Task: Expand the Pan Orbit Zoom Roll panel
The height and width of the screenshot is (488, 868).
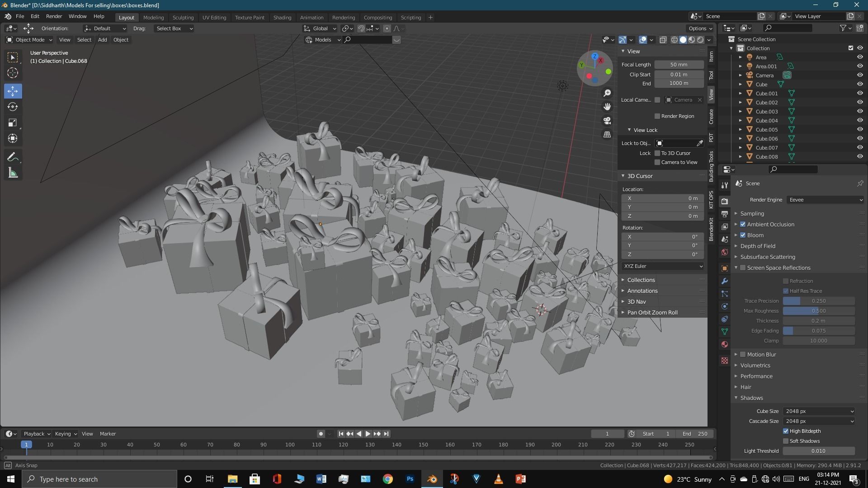Action: point(652,313)
